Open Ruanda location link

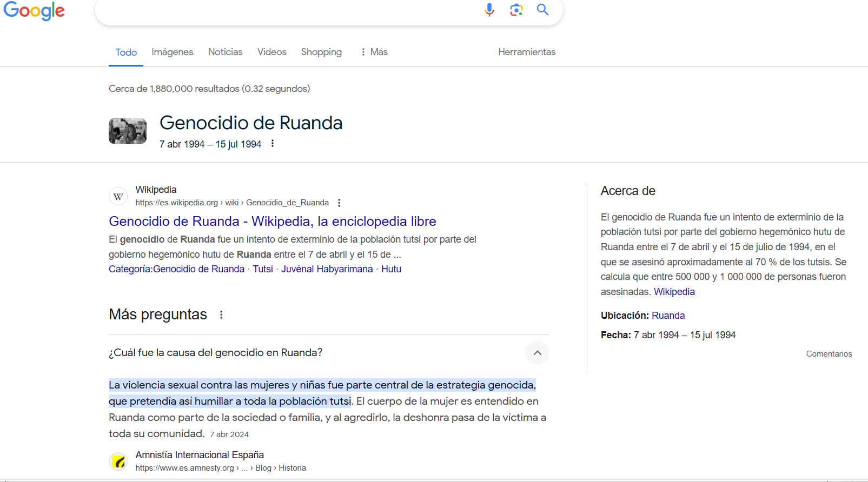(668, 316)
